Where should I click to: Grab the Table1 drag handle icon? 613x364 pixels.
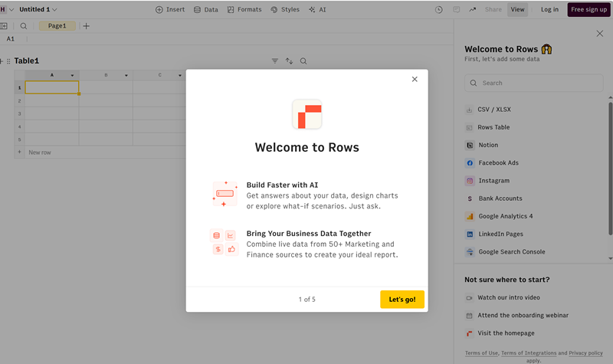click(x=8, y=61)
